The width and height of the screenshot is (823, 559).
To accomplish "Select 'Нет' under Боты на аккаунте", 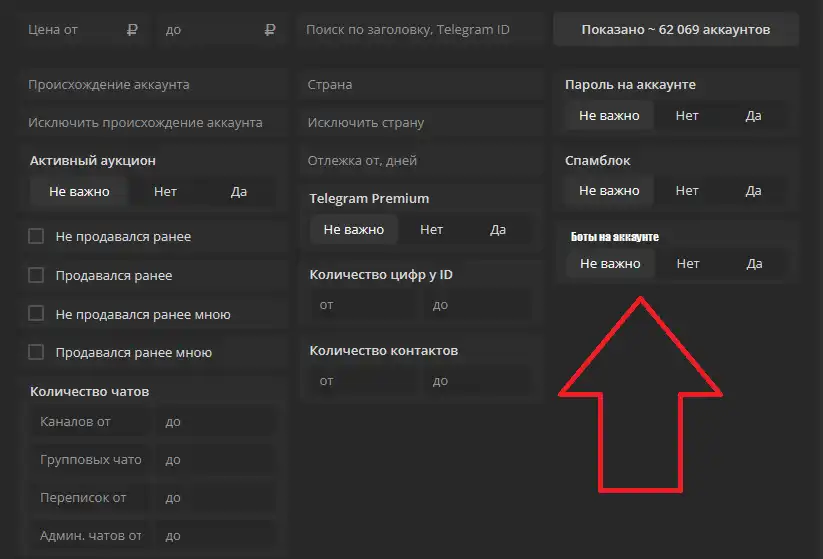I will [688, 263].
